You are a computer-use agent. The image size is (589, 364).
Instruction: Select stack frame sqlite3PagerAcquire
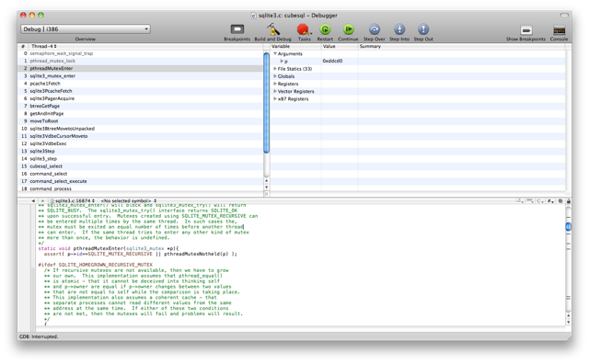[x=141, y=98]
